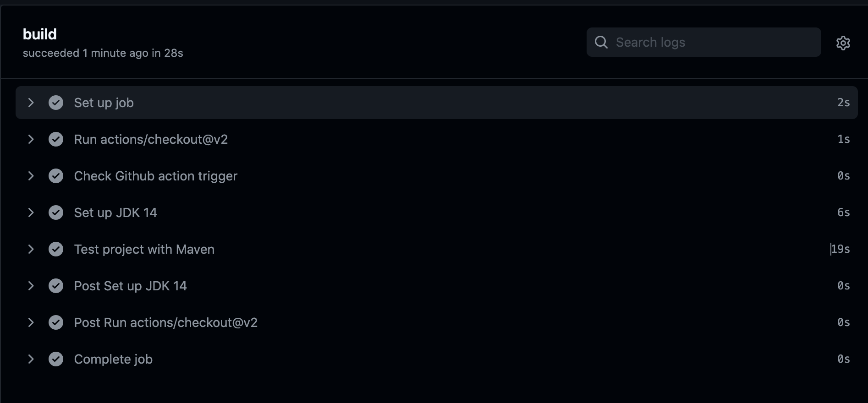Image resolution: width=868 pixels, height=403 pixels.
Task: Select the build job title
Action: click(39, 33)
